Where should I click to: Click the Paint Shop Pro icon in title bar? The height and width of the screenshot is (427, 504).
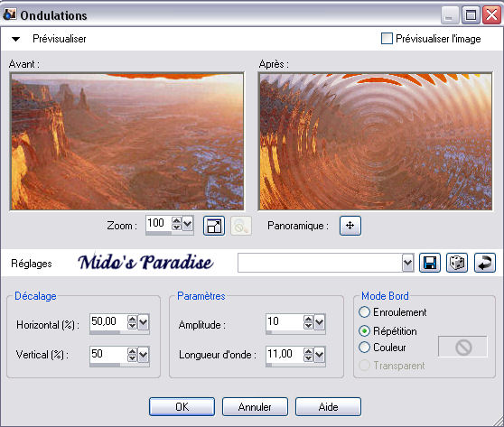tap(9, 14)
